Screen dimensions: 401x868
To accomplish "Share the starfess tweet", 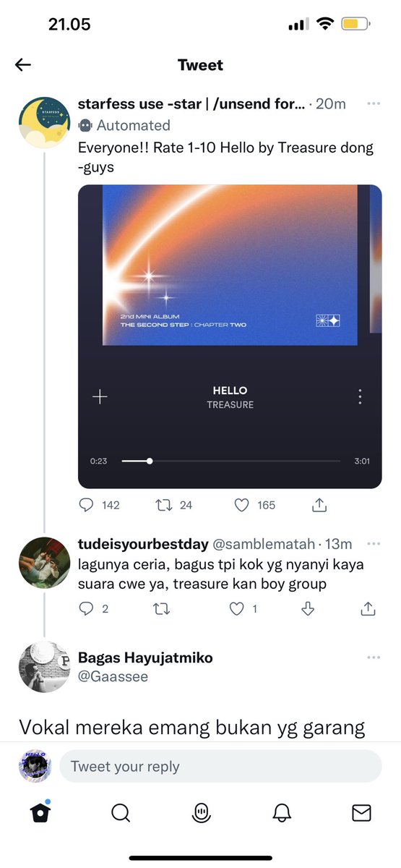I will coord(319,505).
